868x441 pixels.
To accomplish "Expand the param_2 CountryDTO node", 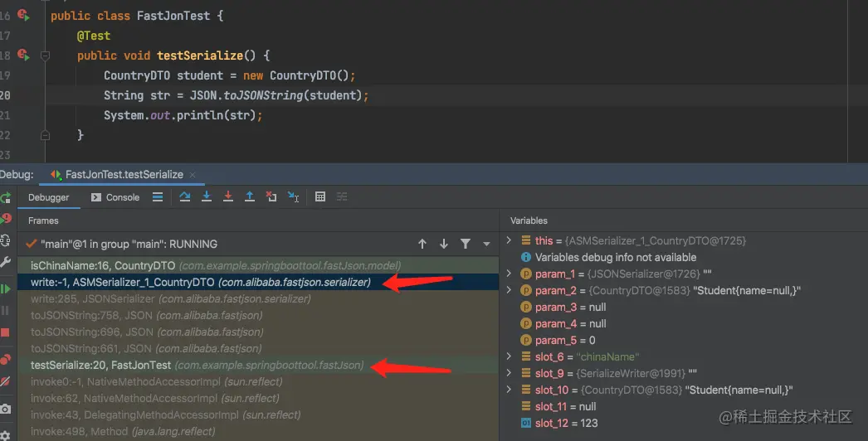I will (x=509, y=290).
